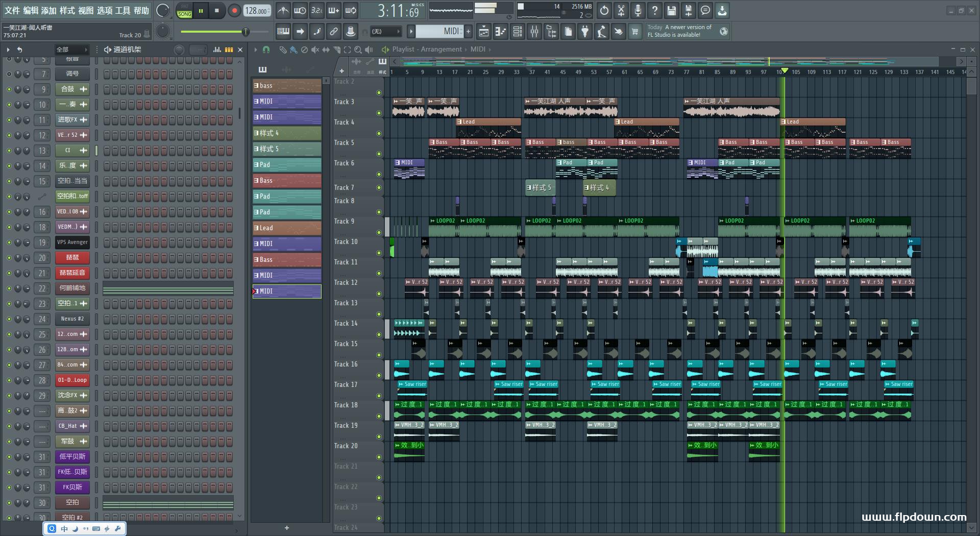This screenshot has width=980, height=536.
Task: Open the MIDI pattern breadcrumb in playlist
Action: coord(478,50)
